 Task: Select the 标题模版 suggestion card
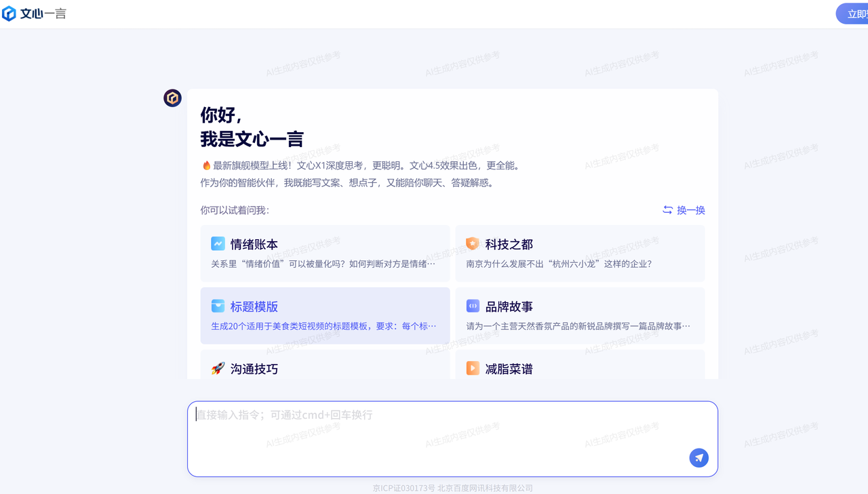pyautogui.click(x=325, y=316)
